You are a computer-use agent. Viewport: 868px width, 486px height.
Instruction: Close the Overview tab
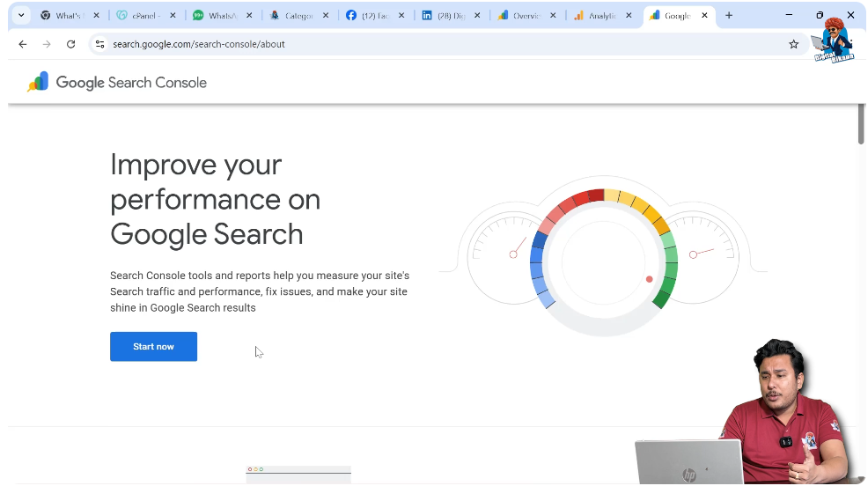click(553, 16)
